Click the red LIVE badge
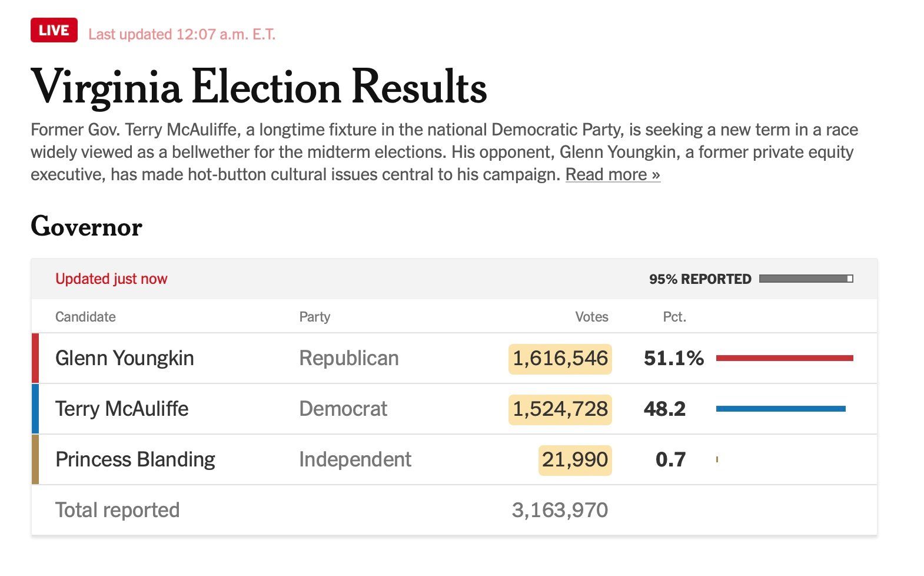The image size is (924, 576). [x=54, y=31]
